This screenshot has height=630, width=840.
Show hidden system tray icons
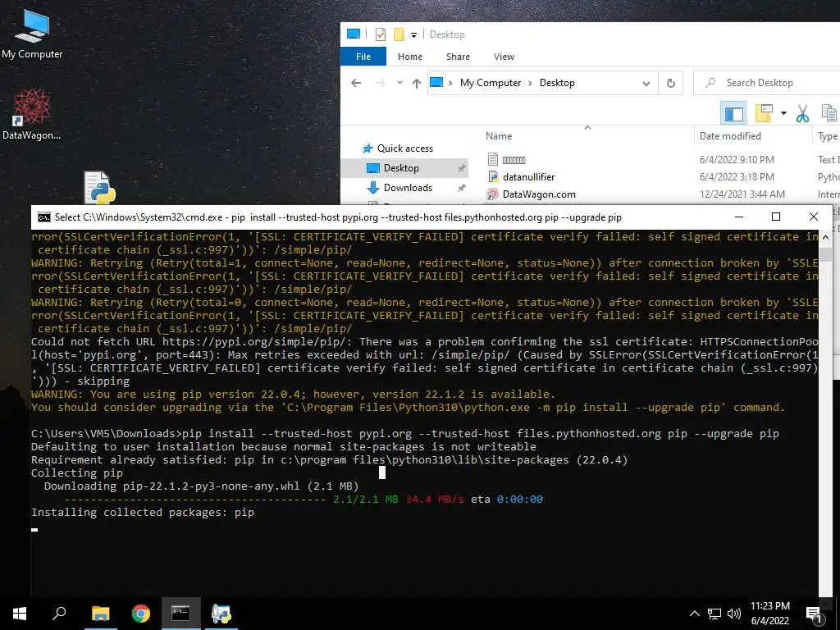pos(694,614)
